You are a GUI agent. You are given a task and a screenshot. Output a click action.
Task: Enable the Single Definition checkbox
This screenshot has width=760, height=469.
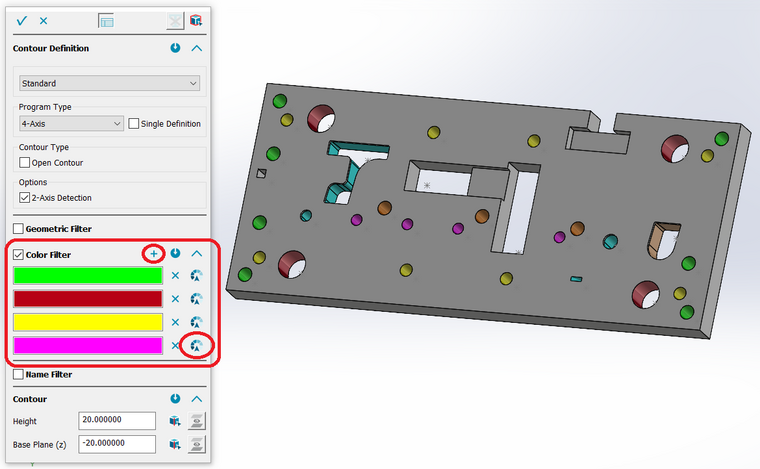(x=134, y=124)
